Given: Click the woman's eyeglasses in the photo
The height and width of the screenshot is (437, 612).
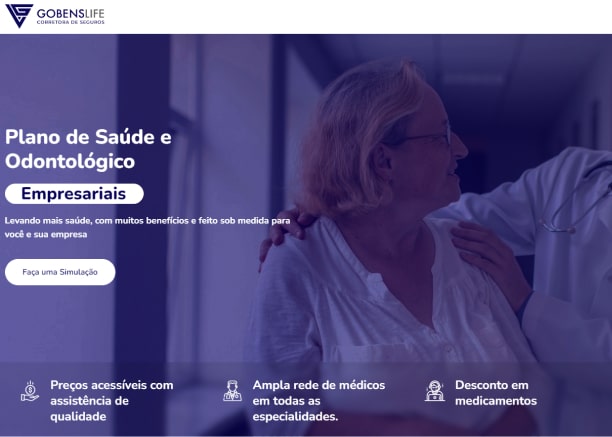Looking at the screenshot, I should coord(425,137).
